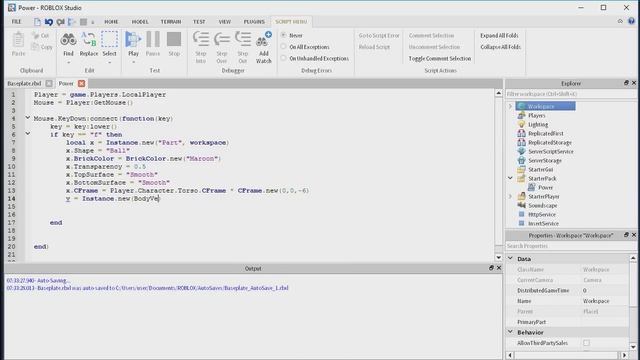Switch to the MODEL ribbon tab
640x360 pixels.
click(140, 22)
